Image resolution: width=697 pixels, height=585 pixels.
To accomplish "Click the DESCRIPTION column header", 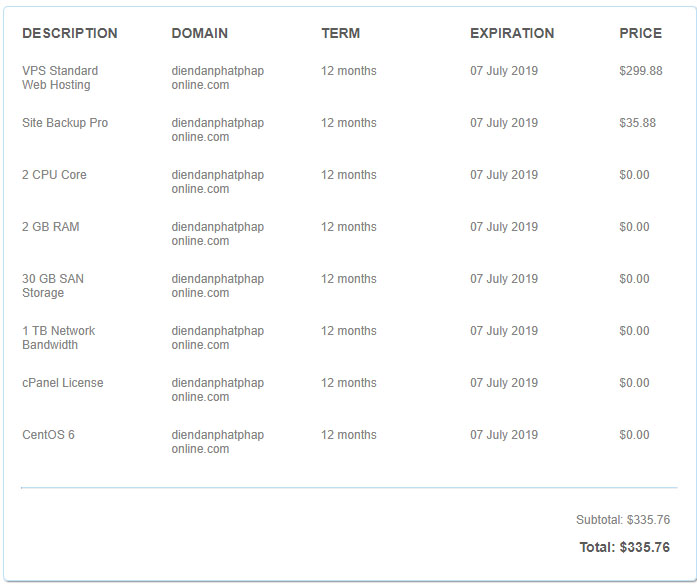I will (70, 33).
